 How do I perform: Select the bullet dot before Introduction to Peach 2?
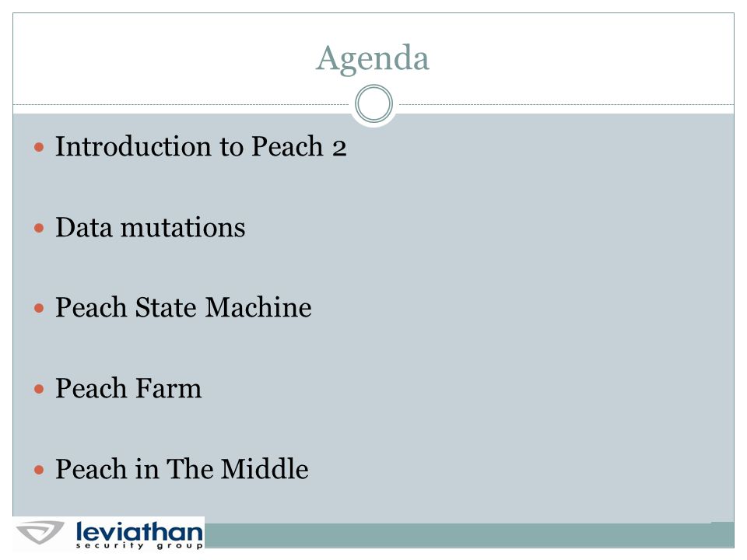pyautogui.click(x=39, y=147)
